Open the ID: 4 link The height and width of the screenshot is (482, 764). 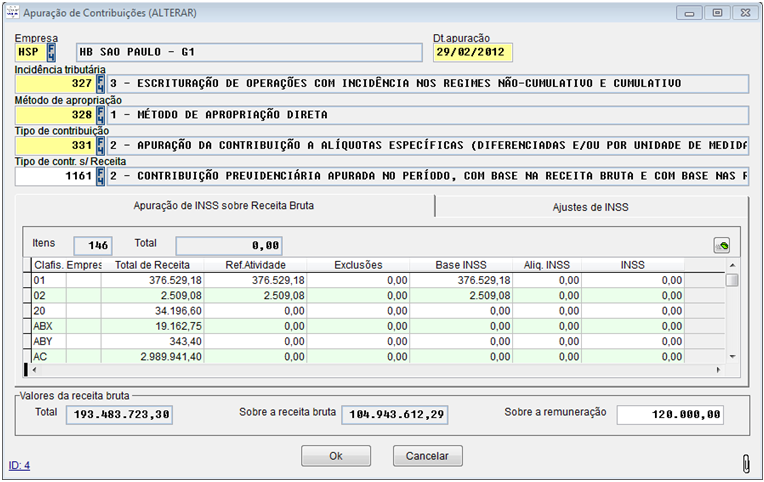pos(19,465)
